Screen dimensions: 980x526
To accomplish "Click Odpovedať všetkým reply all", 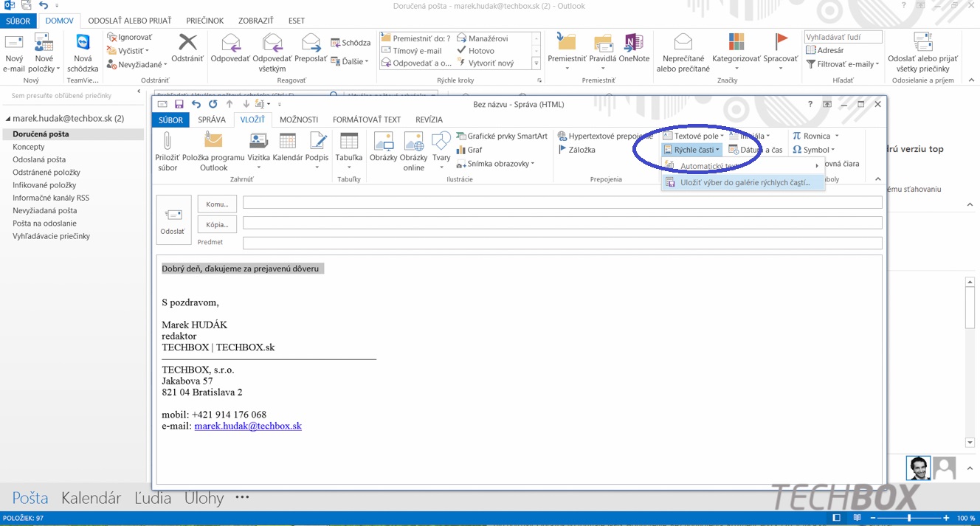I will click(x=272, y=53).
